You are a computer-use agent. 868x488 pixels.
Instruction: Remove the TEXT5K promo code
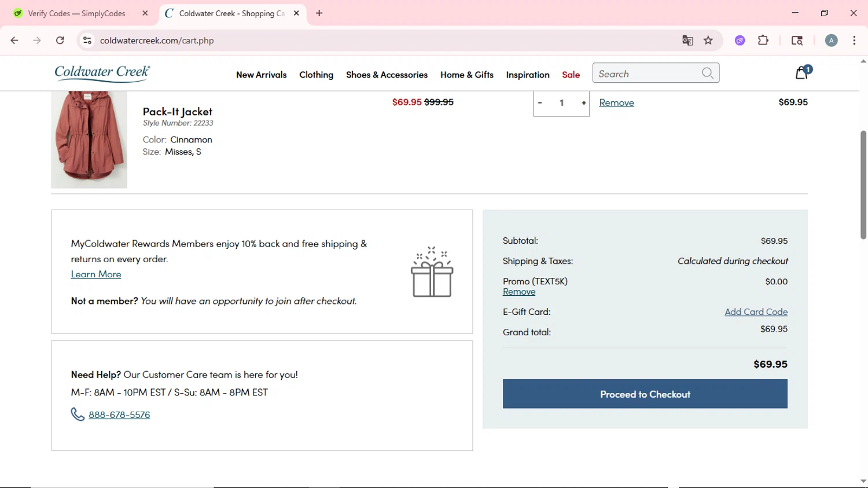click(519, 292)
